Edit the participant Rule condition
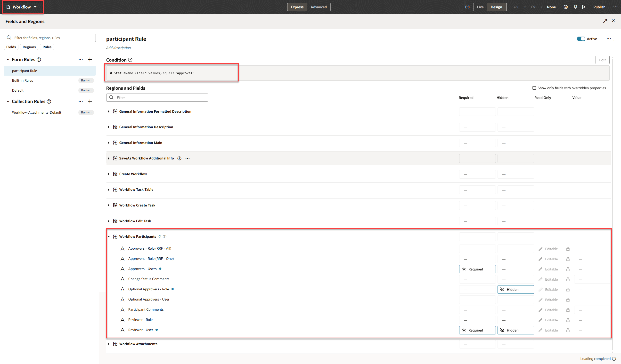 [x=602, y=60]
